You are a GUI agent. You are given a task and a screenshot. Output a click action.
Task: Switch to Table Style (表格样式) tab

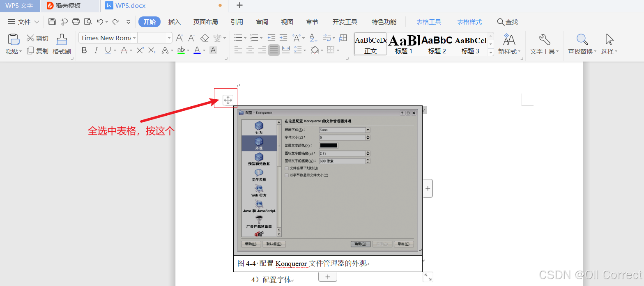(469, 22)
